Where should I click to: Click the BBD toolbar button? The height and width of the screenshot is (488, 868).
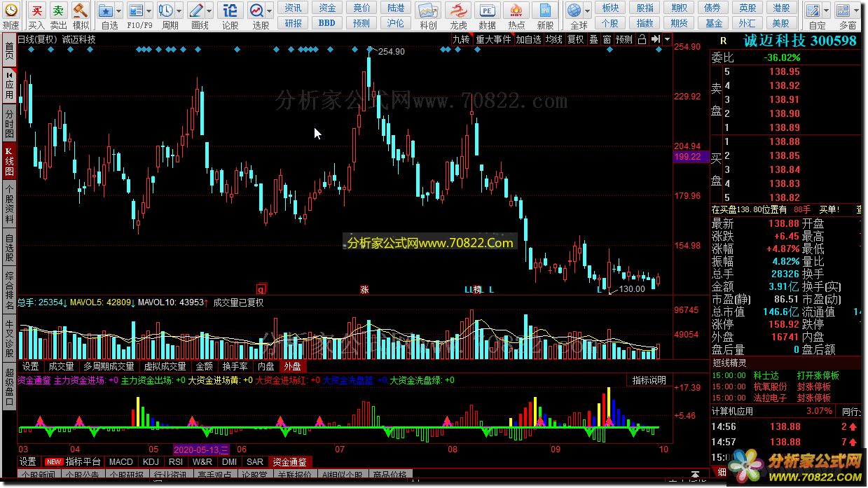point(327,22)
